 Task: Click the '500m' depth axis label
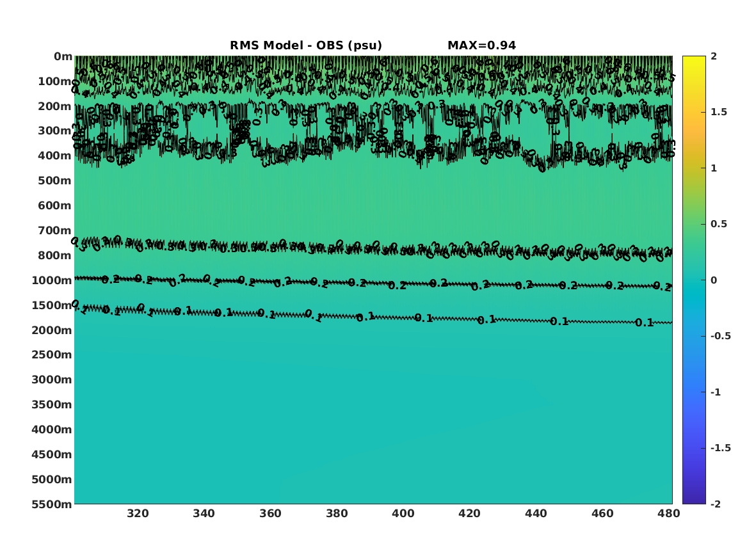pyautogui.click(x=55, y=181)
